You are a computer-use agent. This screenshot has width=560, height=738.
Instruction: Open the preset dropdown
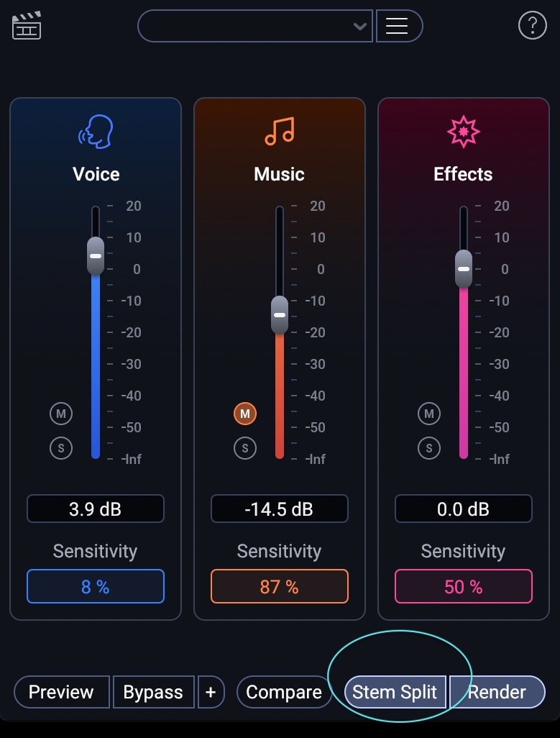(x=254, y=25)
